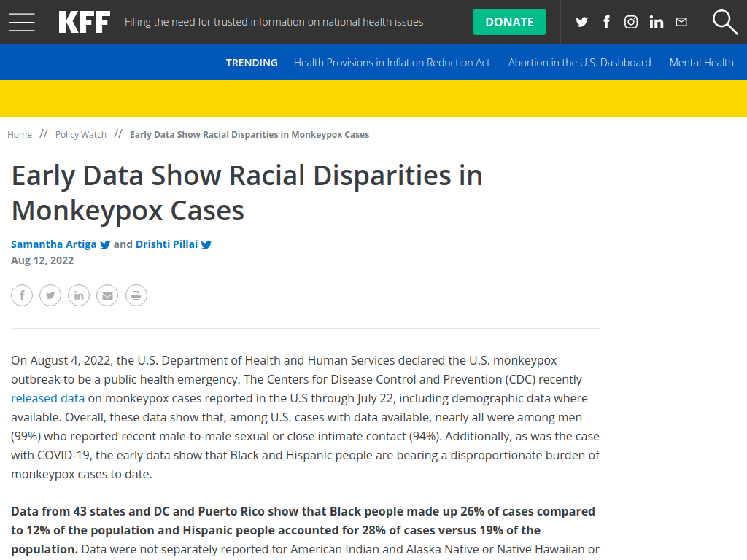
Task: Click the email envelope icon in header
Action: pyautogui.click(x=681, y=22)
